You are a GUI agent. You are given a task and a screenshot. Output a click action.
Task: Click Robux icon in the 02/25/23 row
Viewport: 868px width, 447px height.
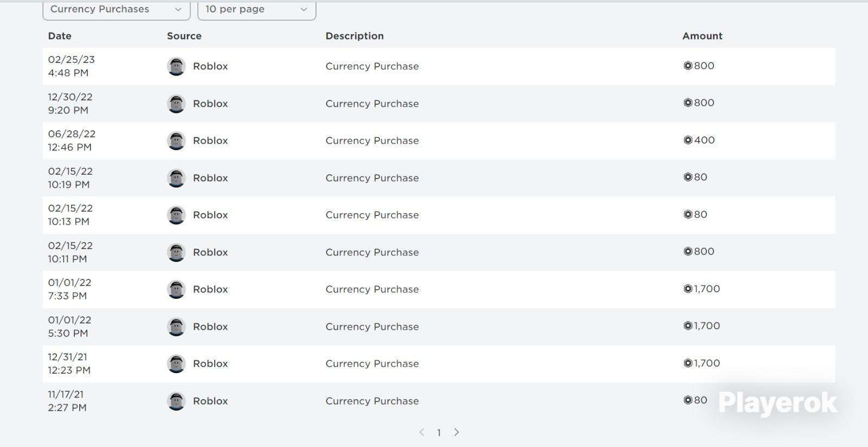[688, 66]
